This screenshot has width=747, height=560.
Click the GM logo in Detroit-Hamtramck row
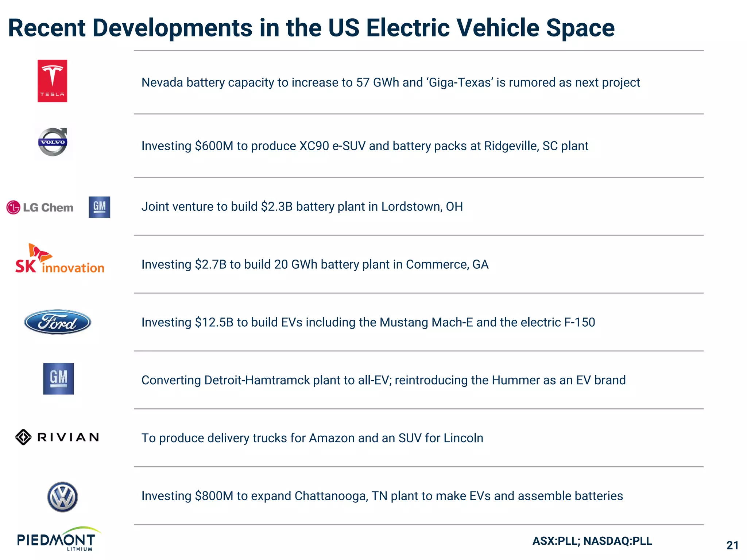tap(58, 378)
